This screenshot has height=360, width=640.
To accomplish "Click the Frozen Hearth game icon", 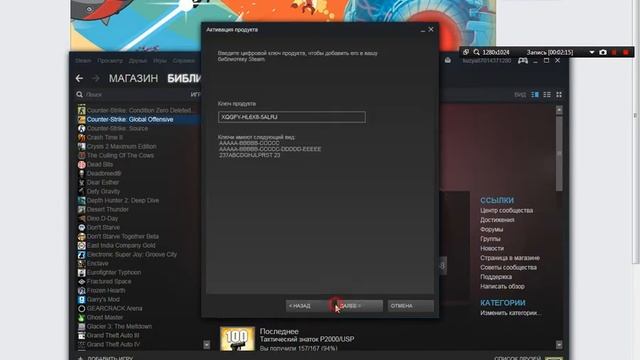I will click(x=82, y=290).
